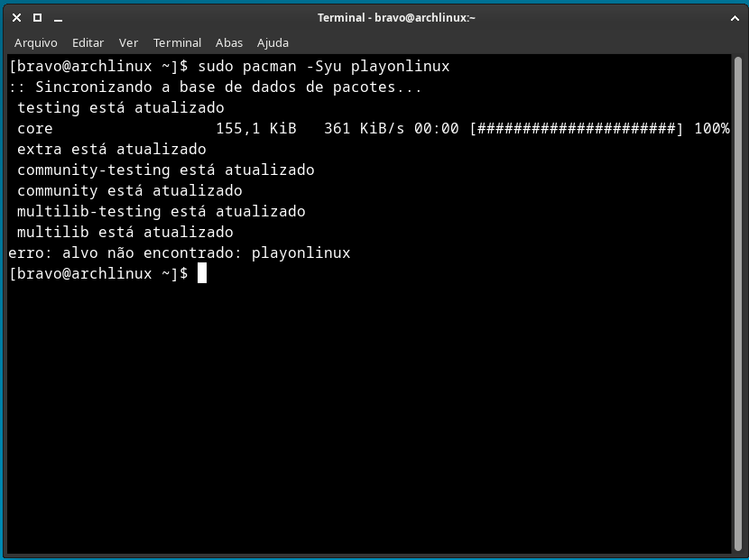Click the 'erro: alvo não encontrado: playonlinux' line
Image resolution: width=749 pixels, height=560 pixels.
(x=180, y=253)
